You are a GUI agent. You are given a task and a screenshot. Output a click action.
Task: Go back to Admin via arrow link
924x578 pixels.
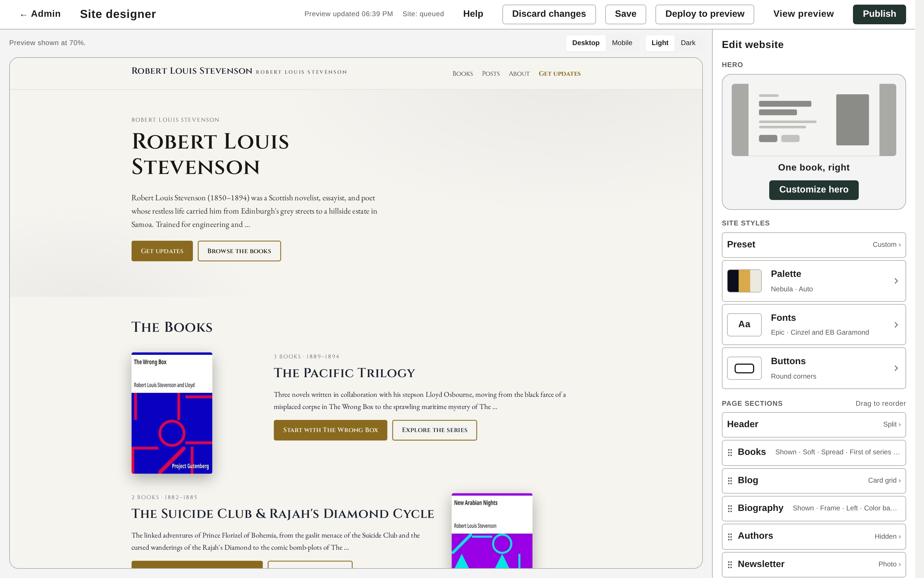click(40, 14)
